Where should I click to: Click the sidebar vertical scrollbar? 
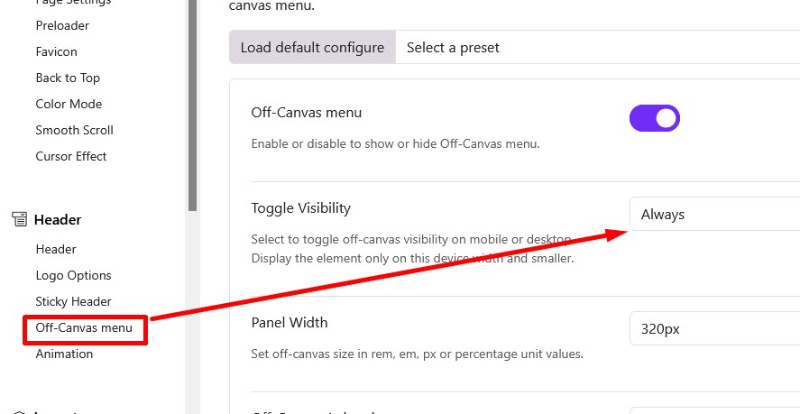[x=191, y=100]
